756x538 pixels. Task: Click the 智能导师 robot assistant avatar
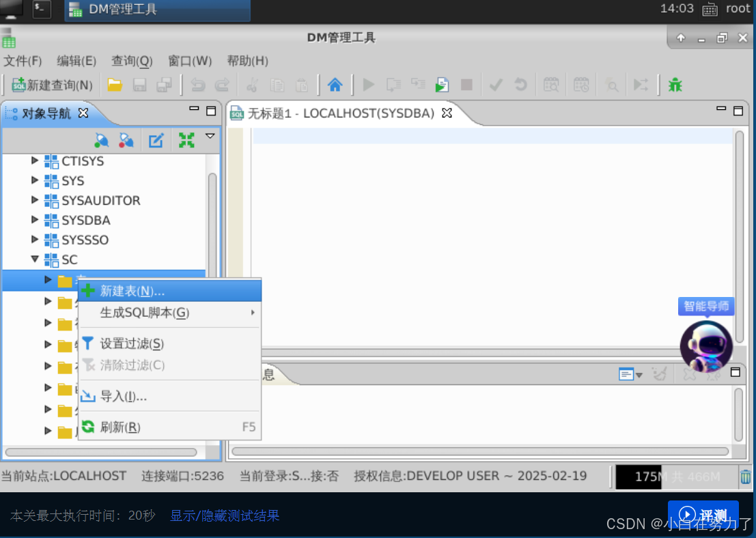[706, 345]
